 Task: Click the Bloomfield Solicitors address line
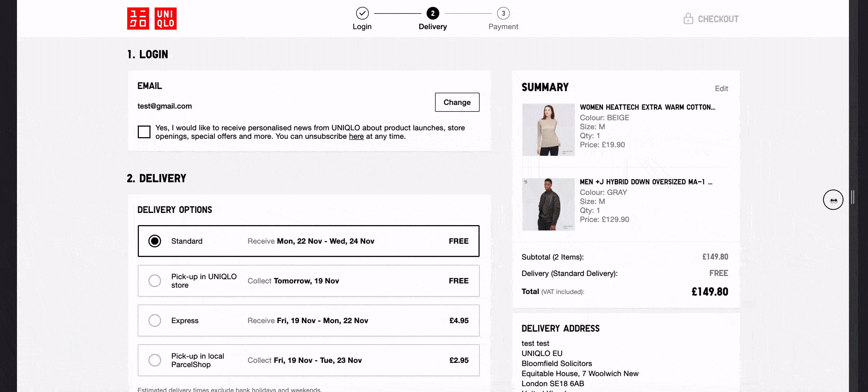(x=557, y=363)
